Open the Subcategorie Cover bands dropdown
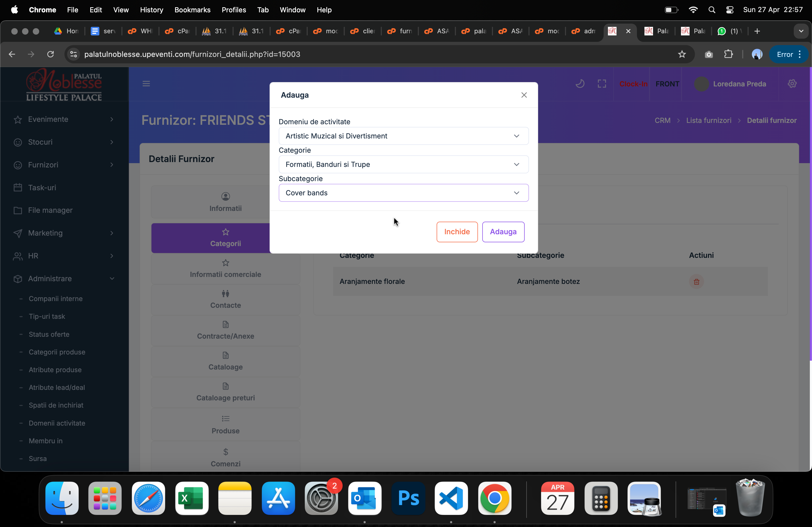Image resolution: width=812 pixels, height=527 pixels. point(403,193)
